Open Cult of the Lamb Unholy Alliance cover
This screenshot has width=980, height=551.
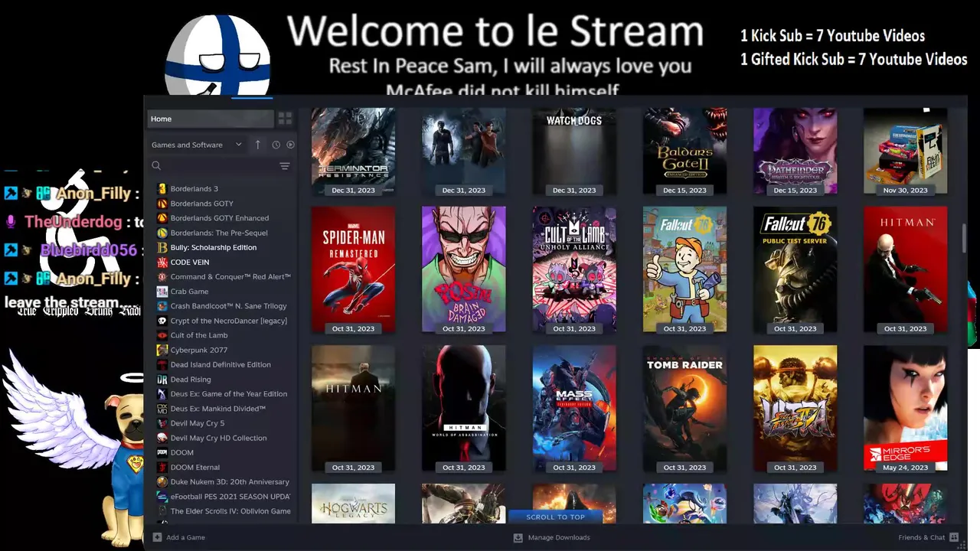point(574,269)
